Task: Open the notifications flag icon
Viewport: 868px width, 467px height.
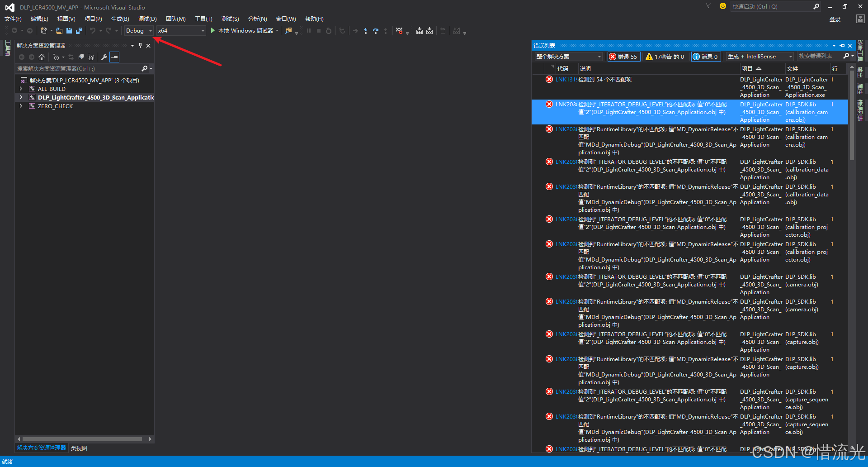Action: 708,6
